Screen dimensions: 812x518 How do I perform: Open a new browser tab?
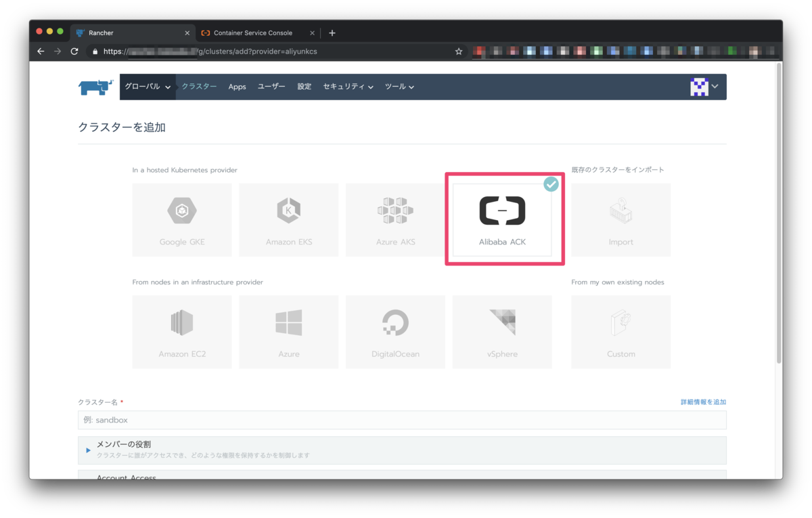pyautogui.click(x=332, y=33)
